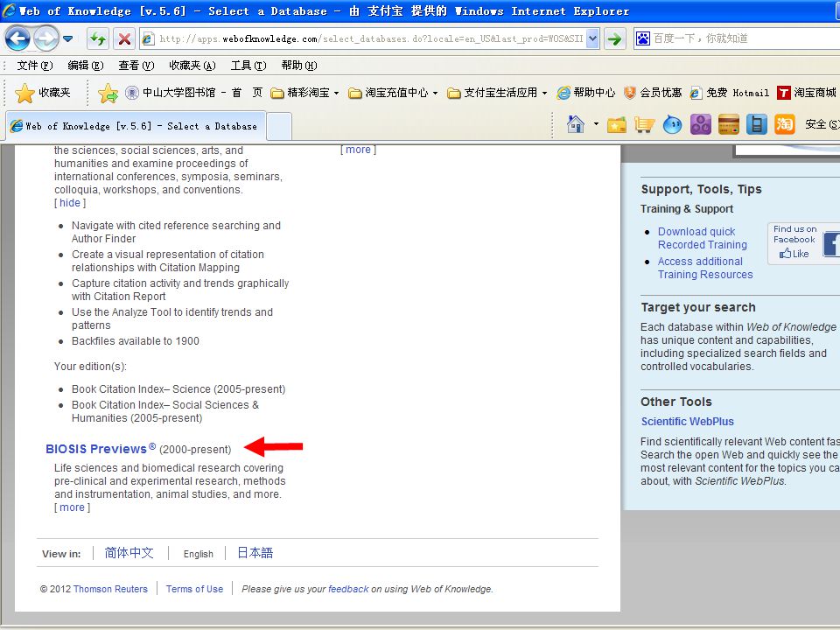Open the 中山大学图书馆 bookmark
This screenshot has width=840, height=630.
194,93
